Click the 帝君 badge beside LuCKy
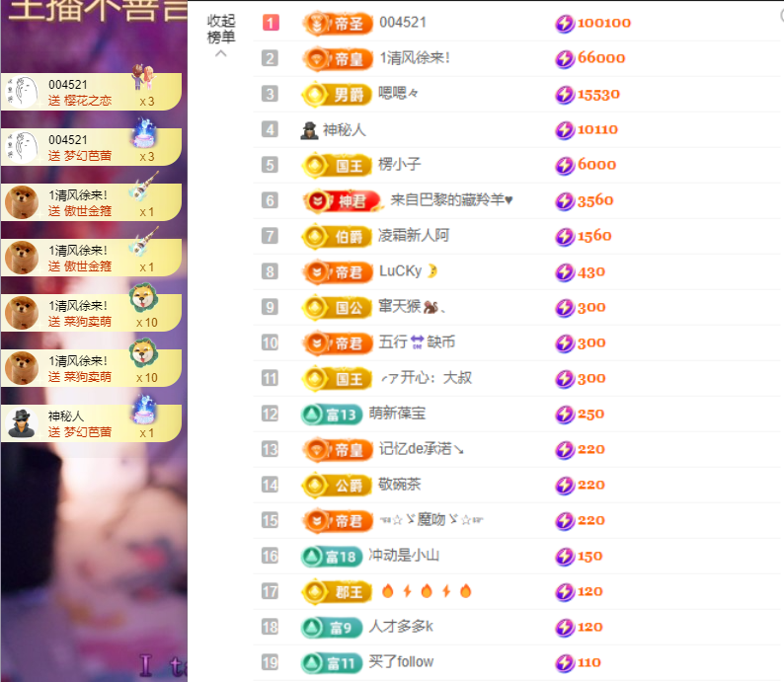Image resolution: width=784 pixels, height=682 pixels. tap(338, 272)
